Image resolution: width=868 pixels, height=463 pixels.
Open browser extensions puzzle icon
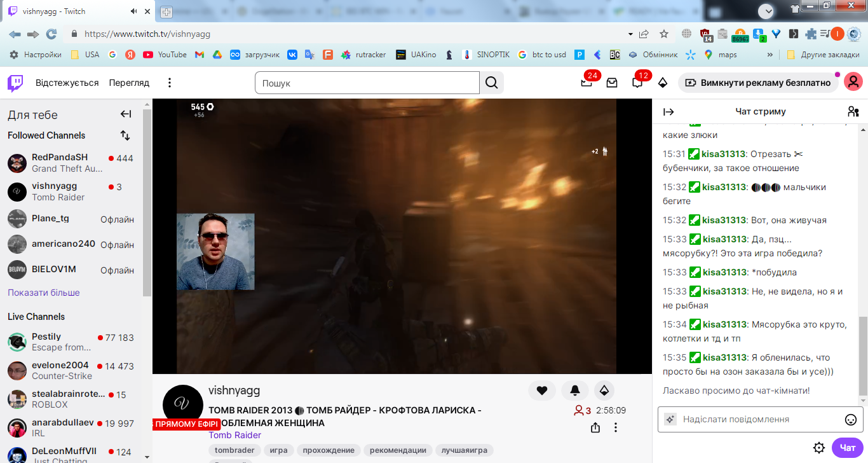pyautogui.click(x=811, y=34)
